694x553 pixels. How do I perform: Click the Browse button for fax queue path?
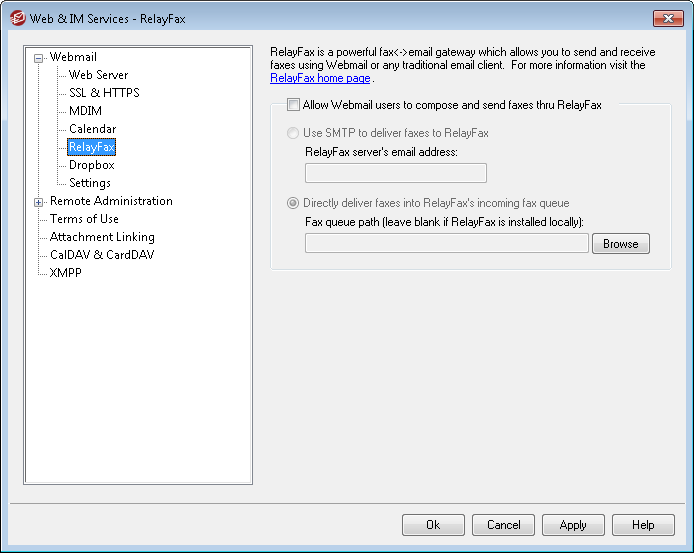click(620, 243)
